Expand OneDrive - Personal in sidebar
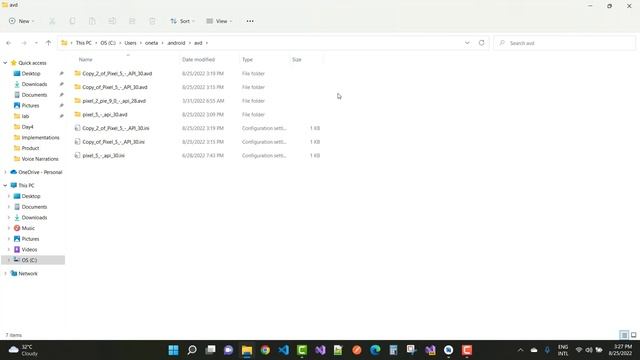640x360 pixels. pos(5,172)
